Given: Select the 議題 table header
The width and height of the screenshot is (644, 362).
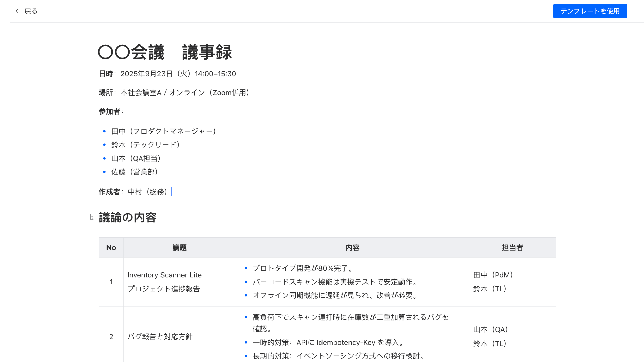Looking at the screenshot, I should tap(179, 247).
